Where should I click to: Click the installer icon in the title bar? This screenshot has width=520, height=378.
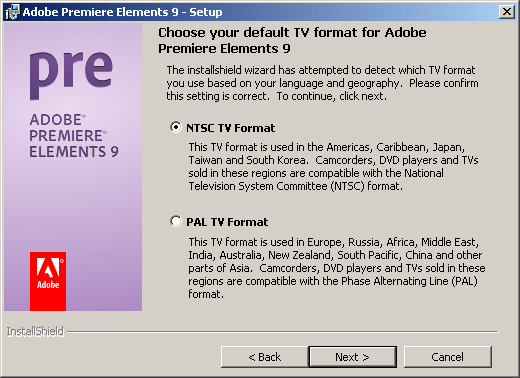[x=12, y=12]
